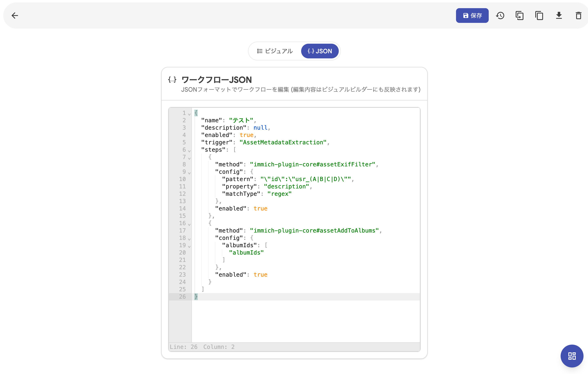This screenshot has height=374, width=588.
Task: Click true on line 23
Action: click(x=260, y=275)
